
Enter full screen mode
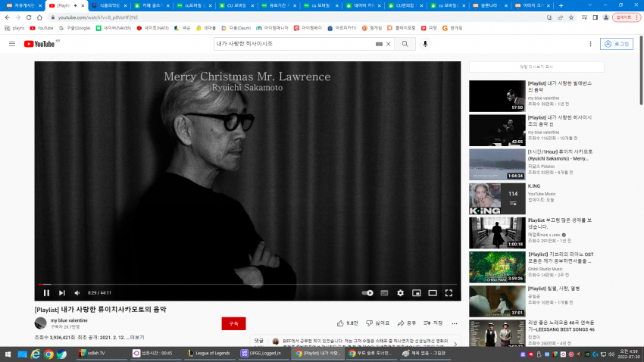pos(449,292)
